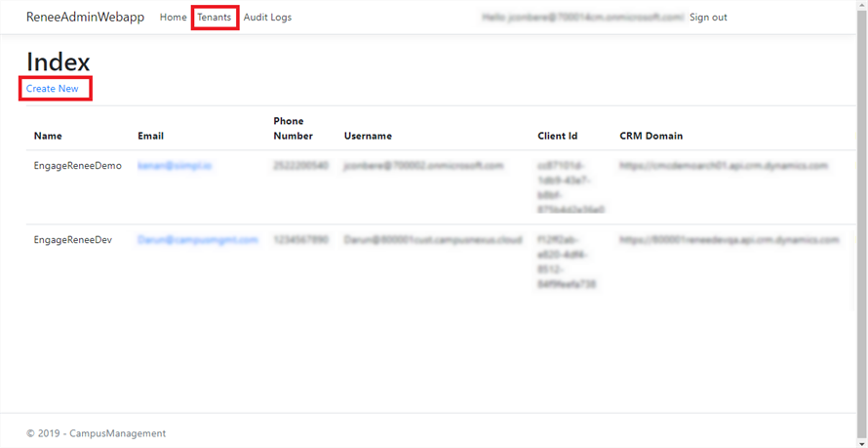Open the Audit Logs page
Viewport: 868px width, 448px height.
tap(267, 18)
